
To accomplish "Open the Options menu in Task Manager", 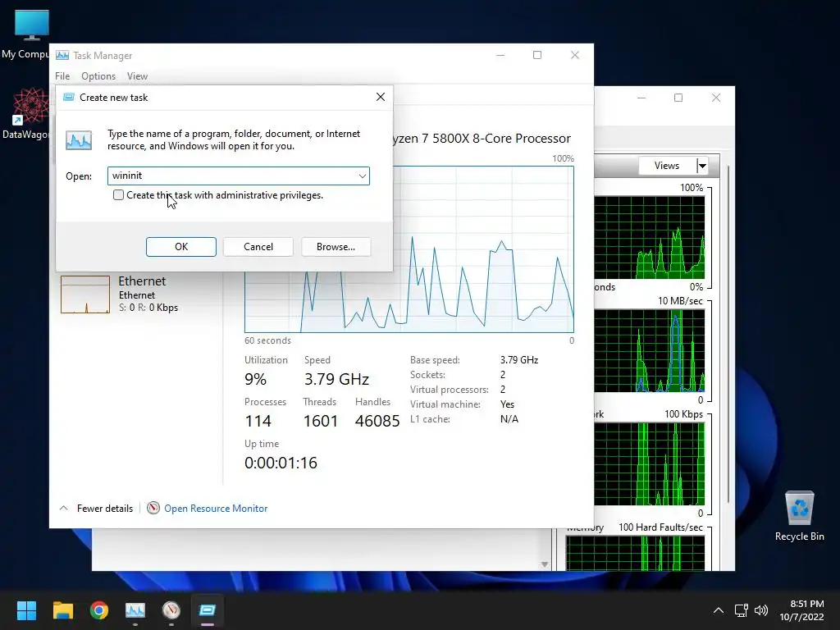I will click(x=98, y=76).
